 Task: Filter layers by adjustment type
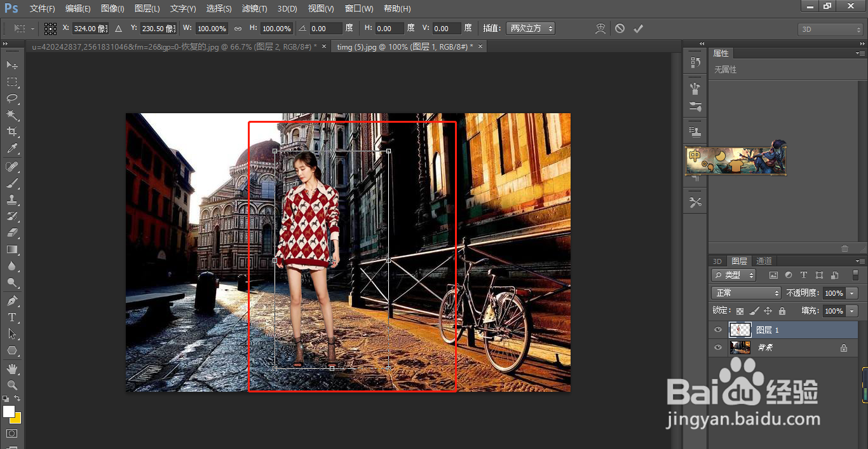click(x=789, y=275)
